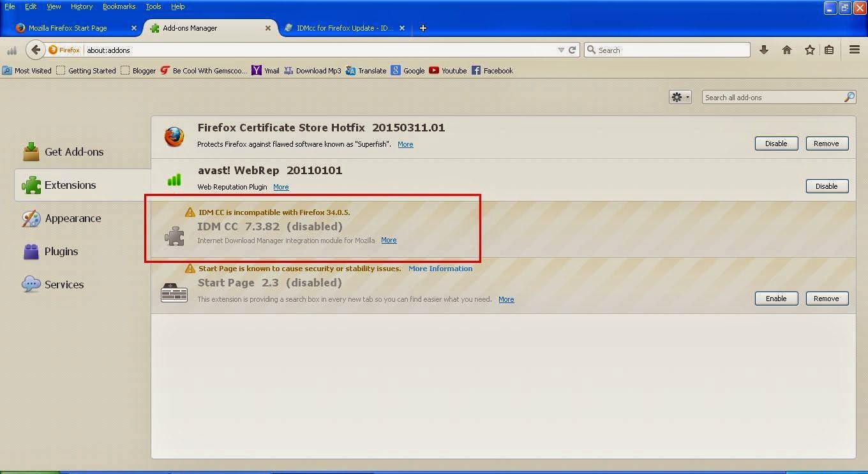Viewport: 868px width, 474px height.
Task: Open the Firefox hamburger menu
Action: [854, 49]
